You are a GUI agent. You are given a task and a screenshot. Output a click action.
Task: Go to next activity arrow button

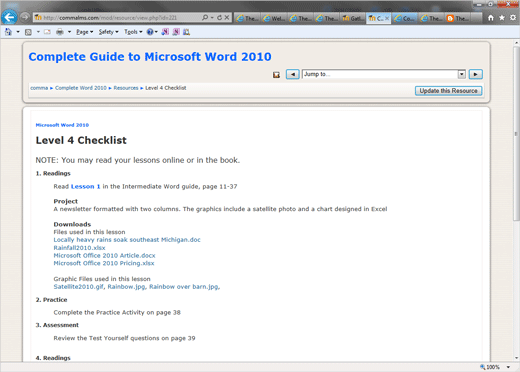tap(476, 74)
